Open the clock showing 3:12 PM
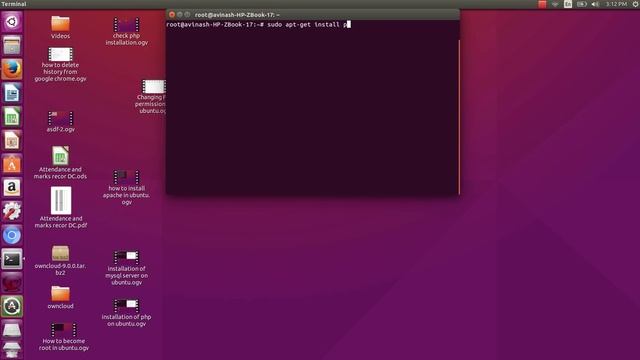640x360 pixels. pos(616,4)
